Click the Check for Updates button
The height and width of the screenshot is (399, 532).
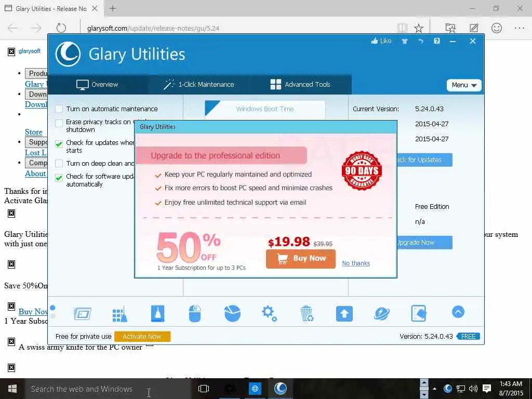(424, 160)
